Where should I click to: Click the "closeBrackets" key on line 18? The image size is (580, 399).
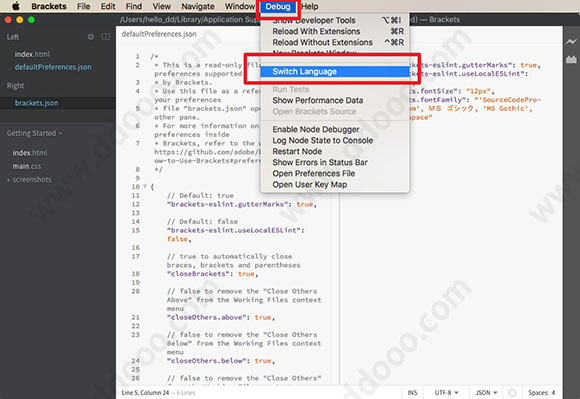(x=198, y=274)
